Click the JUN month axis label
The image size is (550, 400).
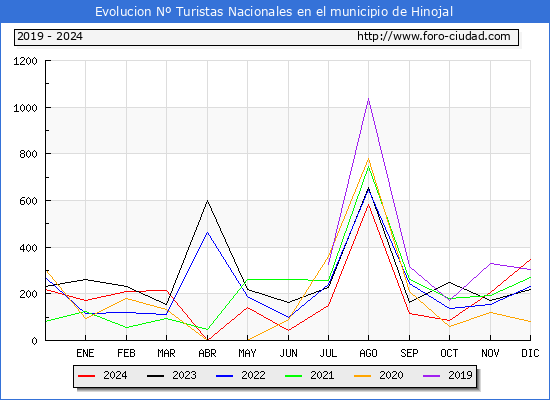pos(288,353)
